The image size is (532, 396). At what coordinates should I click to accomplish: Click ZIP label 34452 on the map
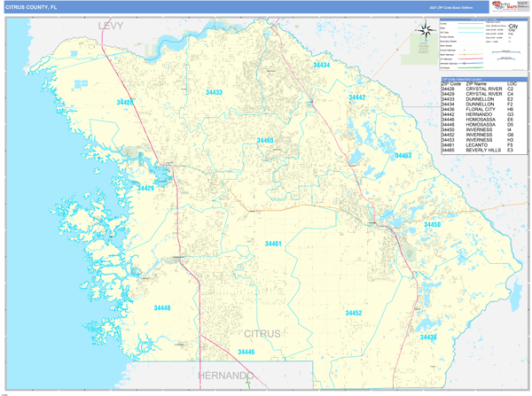[x=354, y=313]
